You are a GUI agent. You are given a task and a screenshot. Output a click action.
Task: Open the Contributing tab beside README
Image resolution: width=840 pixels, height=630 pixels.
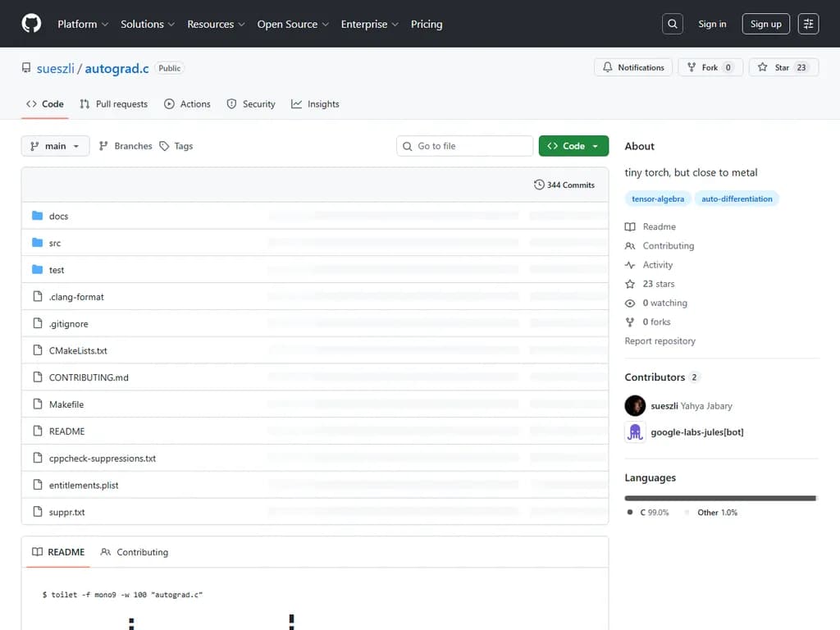(x=134, y=552)
